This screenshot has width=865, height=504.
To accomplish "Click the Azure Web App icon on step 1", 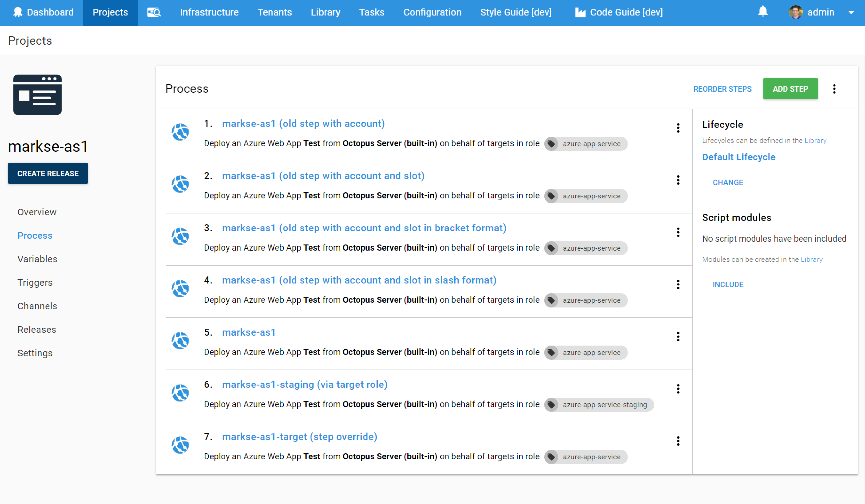I will 180,132.
